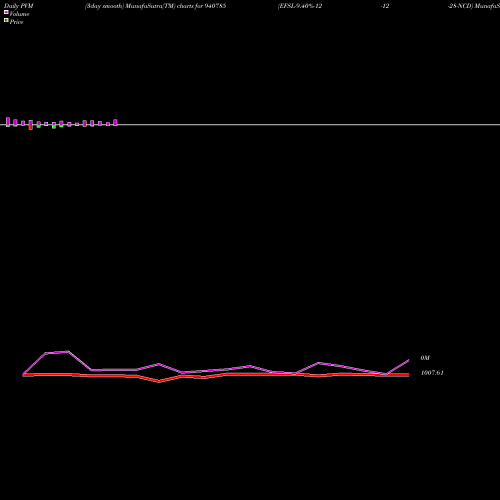Viewport: 500px width, 500px height.
Task: Click the peak of the magenta volume line
Action: [x=68, y=351]
